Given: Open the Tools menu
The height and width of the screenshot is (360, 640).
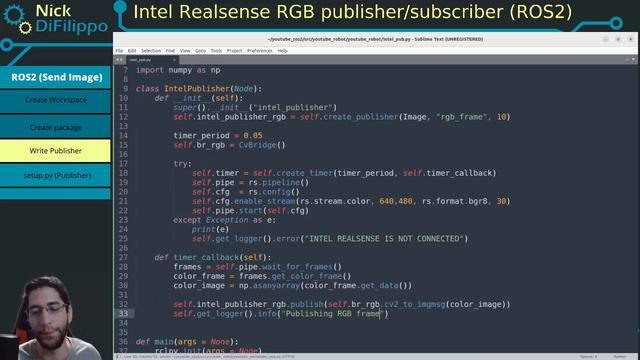Looking at the screenshot, I should [216, 51].
